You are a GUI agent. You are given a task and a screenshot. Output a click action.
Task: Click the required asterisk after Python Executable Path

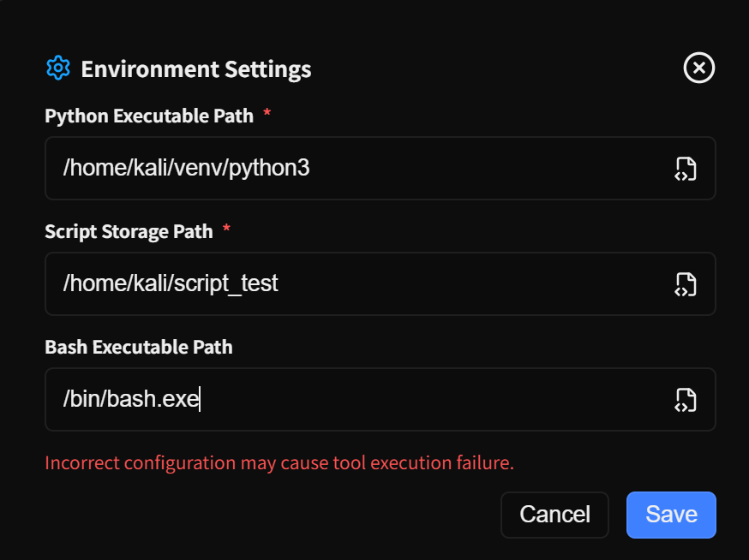(267, 114)
